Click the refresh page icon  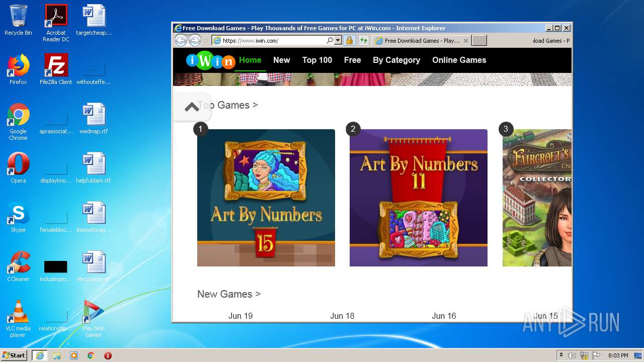click(x=363, y=41)
